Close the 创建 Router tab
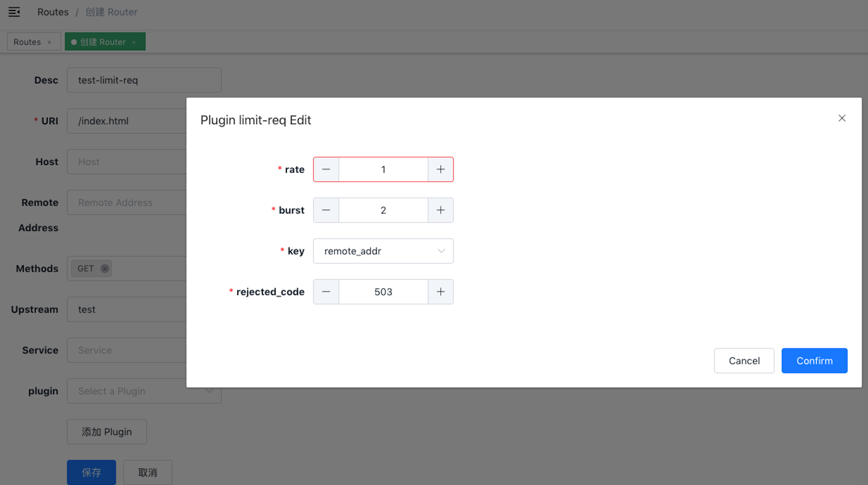The width and height of the screenshot is (868, 485). coord(134,42)
